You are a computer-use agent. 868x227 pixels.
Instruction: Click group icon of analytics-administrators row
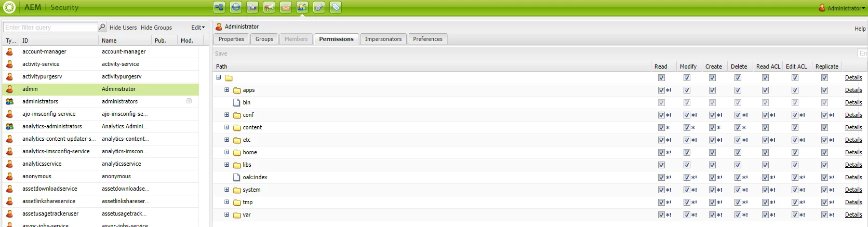tap(9, 126)
